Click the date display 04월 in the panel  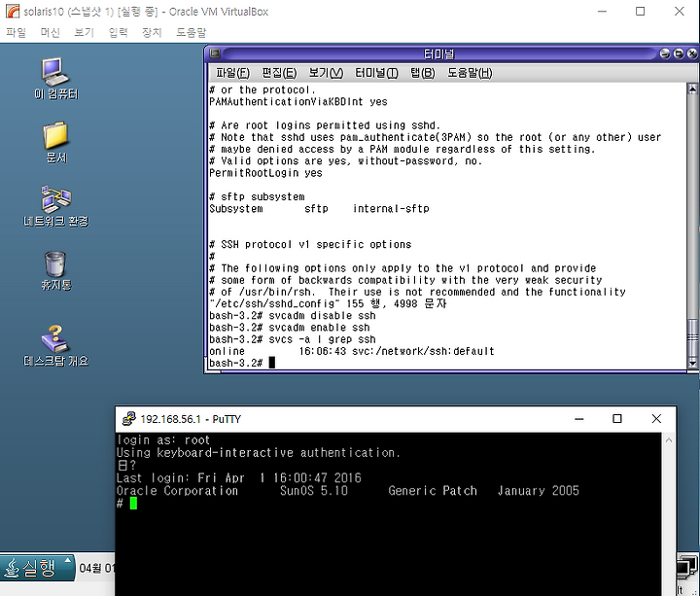tap(96, 569)
